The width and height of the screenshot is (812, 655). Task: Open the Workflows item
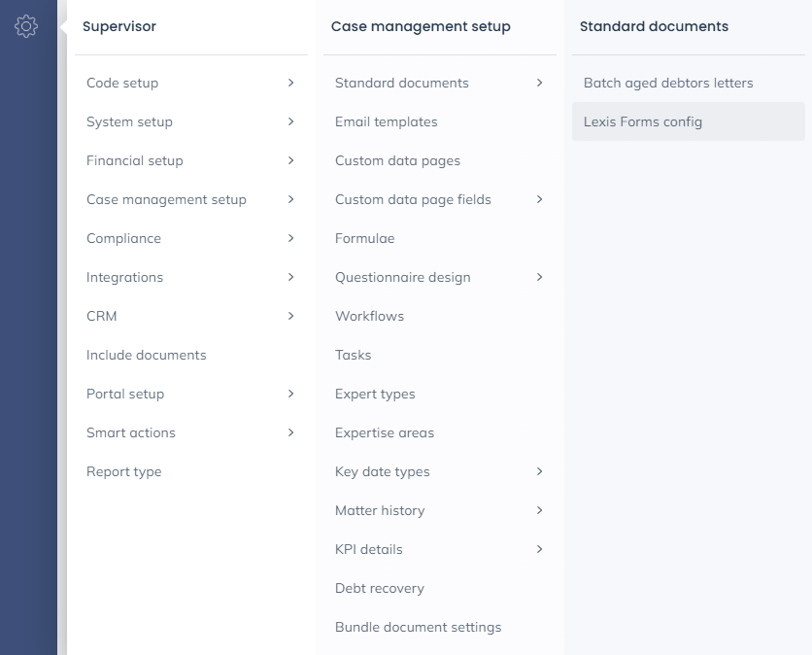click(x=369, y=316)
